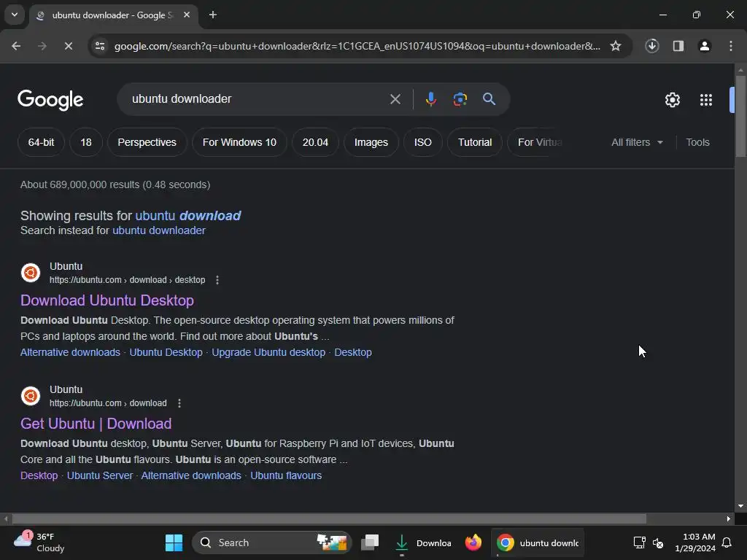Open search Tools

[x=697, y=142]
